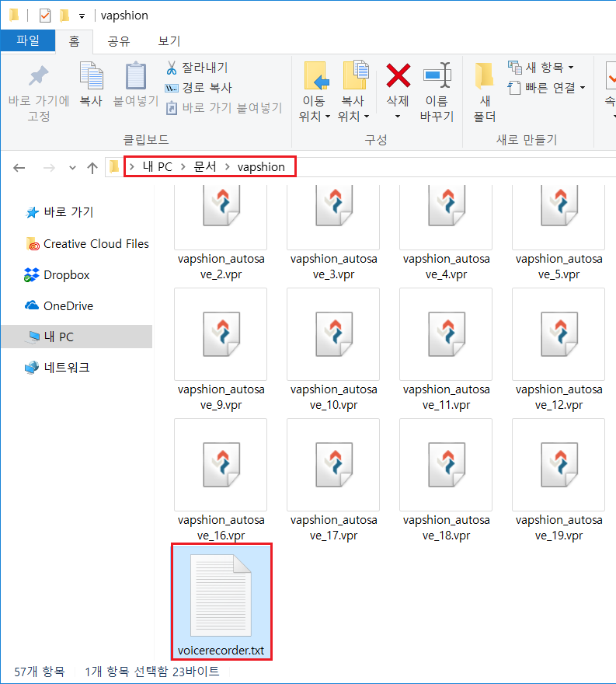Select file vapshion_autosave_12.vpr icon
This screenshot has height=684, width=616.
(559, 334)
